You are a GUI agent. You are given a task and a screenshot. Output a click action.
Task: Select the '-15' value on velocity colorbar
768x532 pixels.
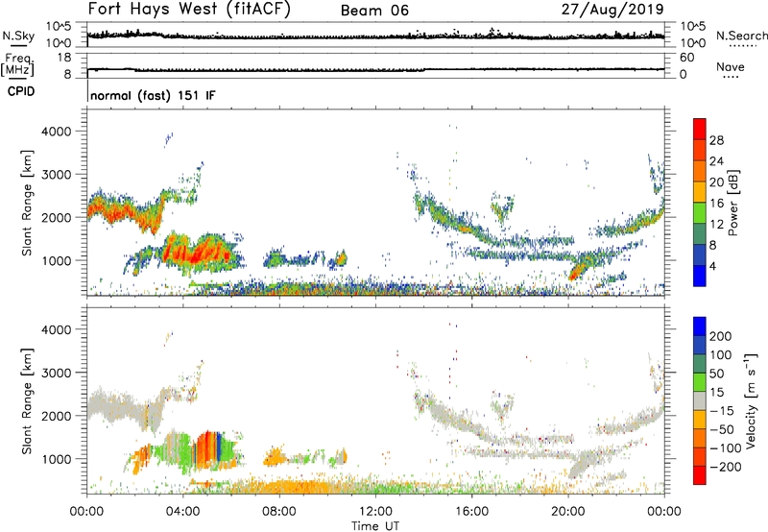point(722,410)
